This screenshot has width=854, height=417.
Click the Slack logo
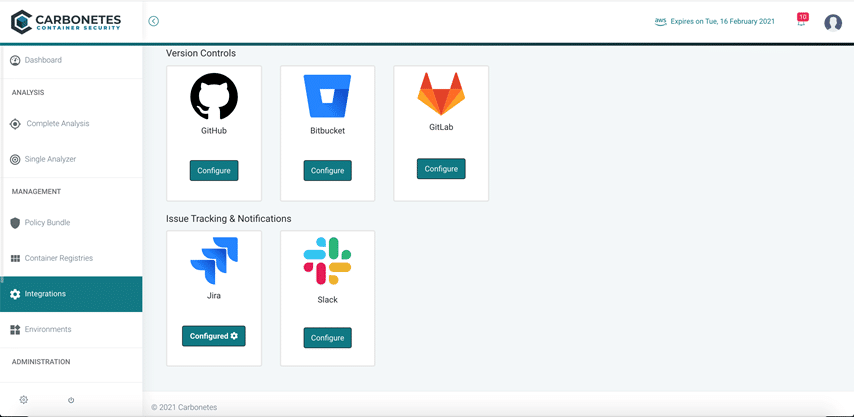tap(327, 261)
